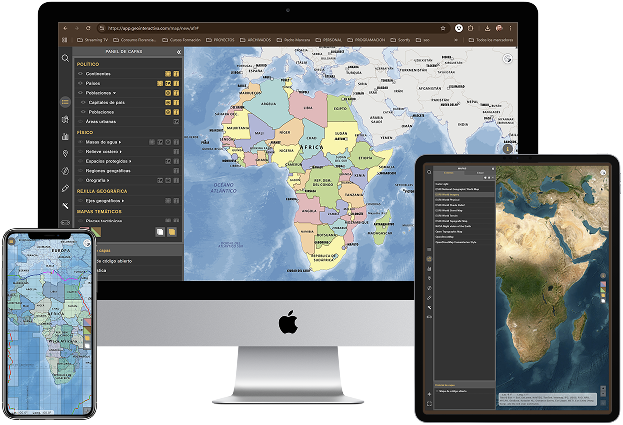
Task: Show the Espacios protegidos layer
Action: pos(80,161)
